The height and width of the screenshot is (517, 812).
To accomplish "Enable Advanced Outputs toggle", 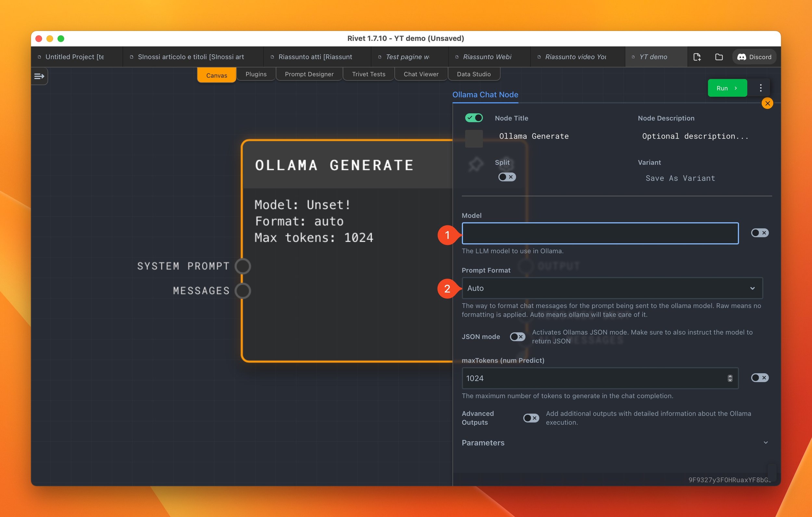I will pyautogui.click(x=531, y=418).
